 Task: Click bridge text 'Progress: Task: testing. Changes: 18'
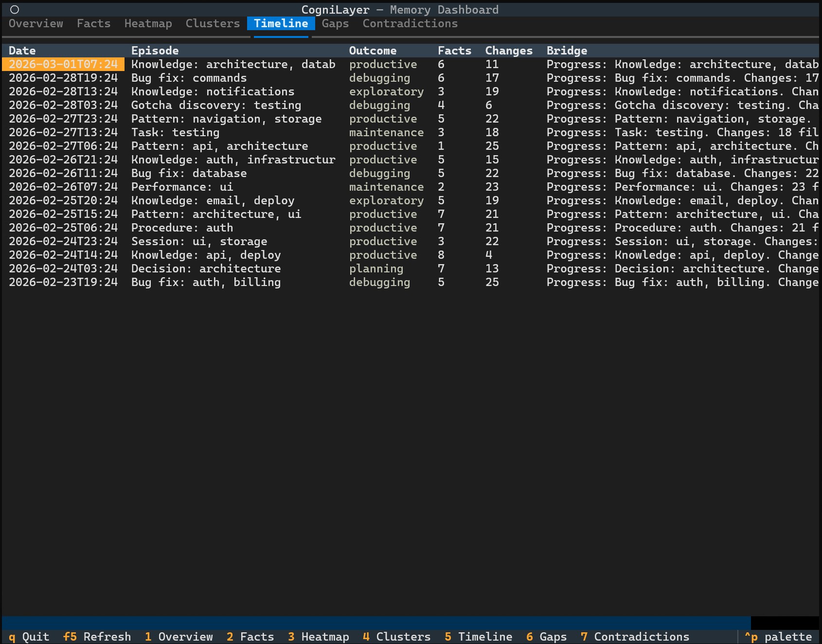click(x=669, y=132)
